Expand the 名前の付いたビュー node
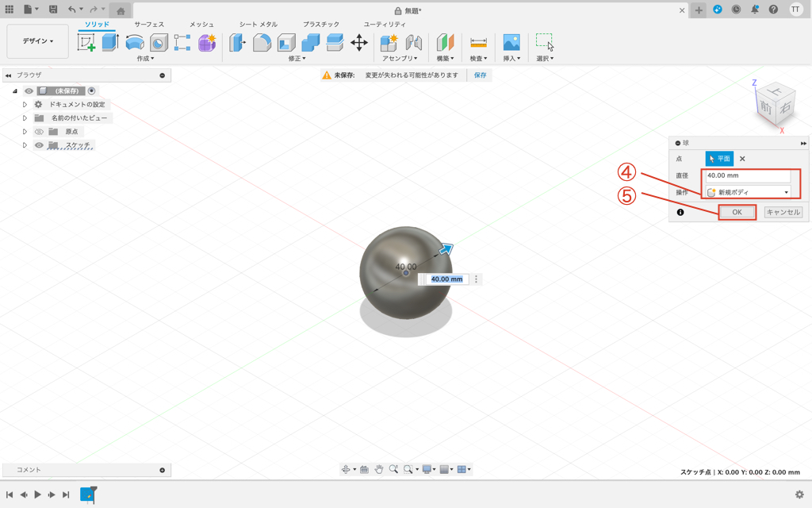The height and width of the screenshot is (508, 812). [25, 117]
